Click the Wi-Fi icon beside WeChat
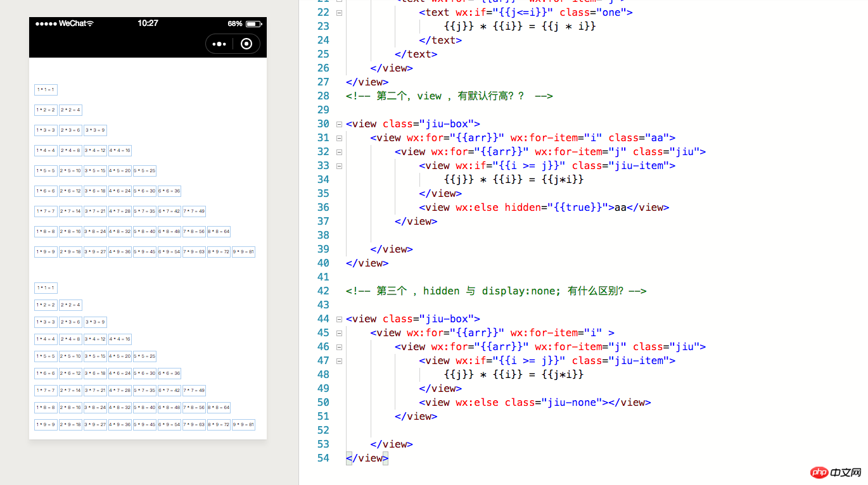 (90, 23)
